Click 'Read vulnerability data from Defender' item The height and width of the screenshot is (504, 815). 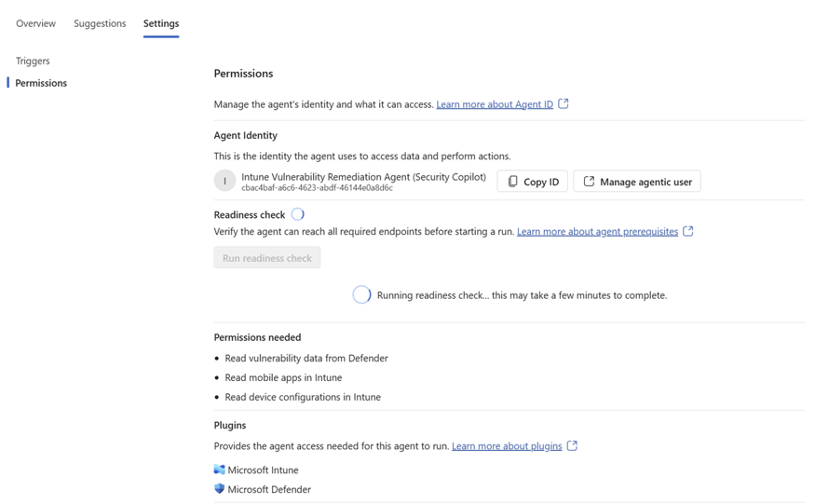coord(306,359)
